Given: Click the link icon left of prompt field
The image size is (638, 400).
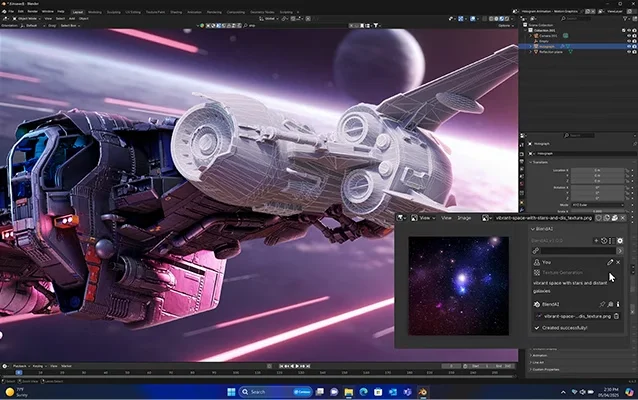Looking at the screenshot, I should [x=536, y=251].
